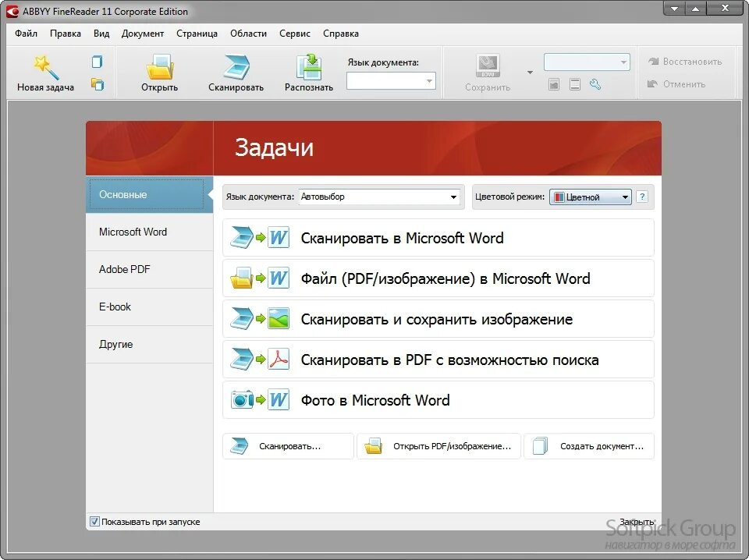Viewport: 749px width, 560px height.
Task: Click the color mode help question icon
Action: tap(642, 197)
